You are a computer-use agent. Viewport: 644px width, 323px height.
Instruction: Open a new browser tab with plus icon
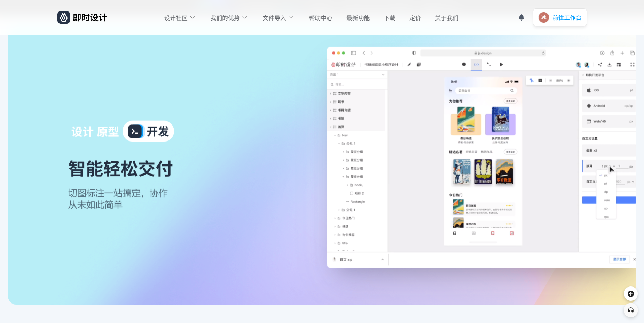pos(622,53)
